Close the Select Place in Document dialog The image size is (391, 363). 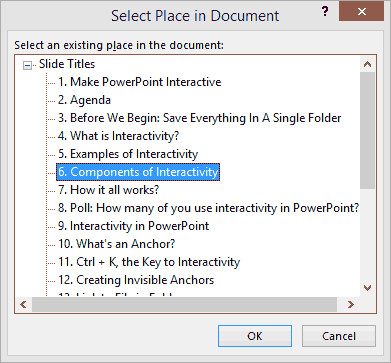click(x=362, y=11)
